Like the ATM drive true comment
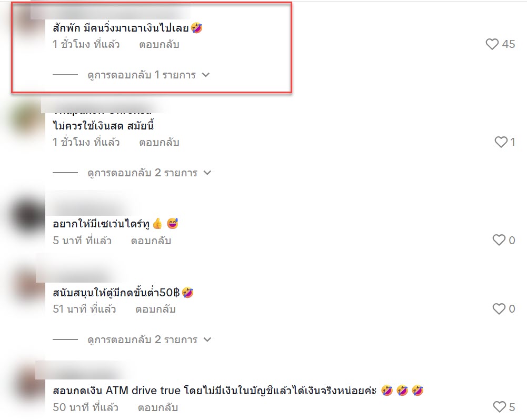 [x=500, y=407]
